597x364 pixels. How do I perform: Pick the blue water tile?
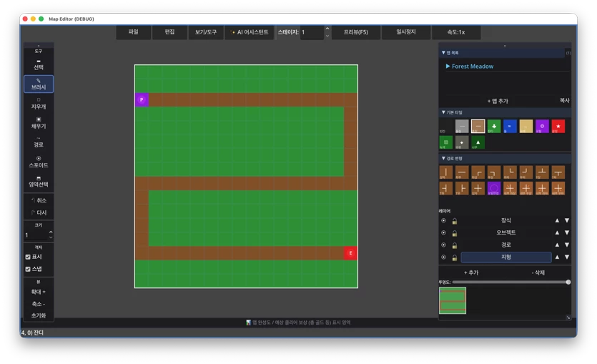(x=510, y=127)
